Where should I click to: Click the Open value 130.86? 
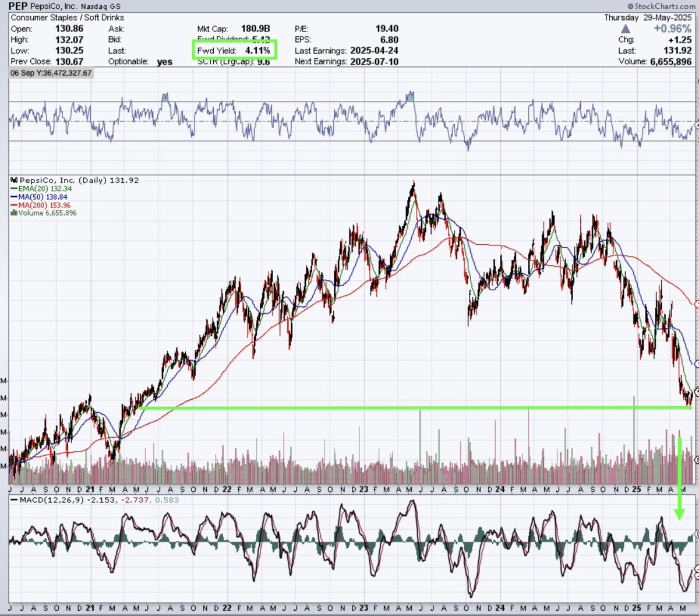pyautogui.click(x=70, y=29)
